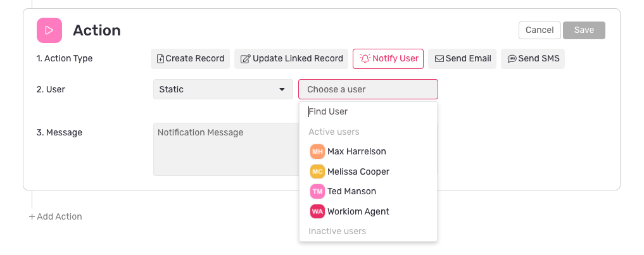644x255 pixels.
Task: Select the Send SMS action type
Action: coord(533,59)
